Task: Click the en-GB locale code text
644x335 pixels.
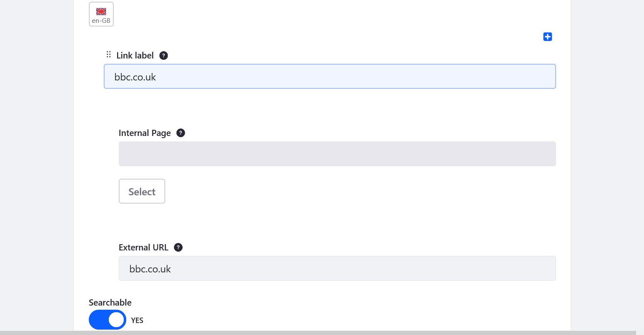Action: (101, 21)
